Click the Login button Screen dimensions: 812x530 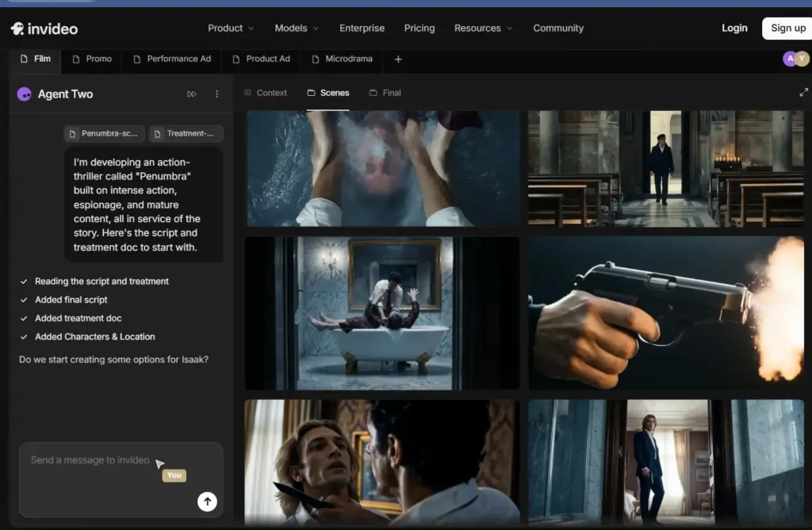[734, 28]
